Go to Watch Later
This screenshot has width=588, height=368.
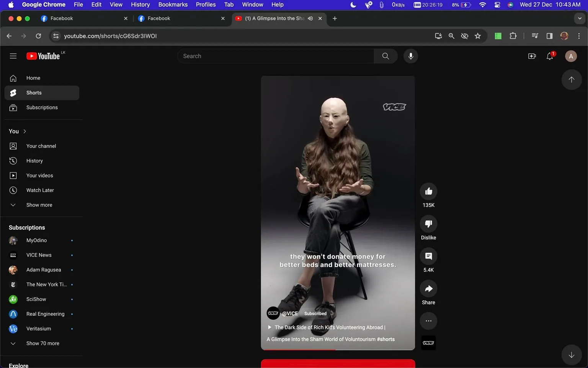click(40, 190)
